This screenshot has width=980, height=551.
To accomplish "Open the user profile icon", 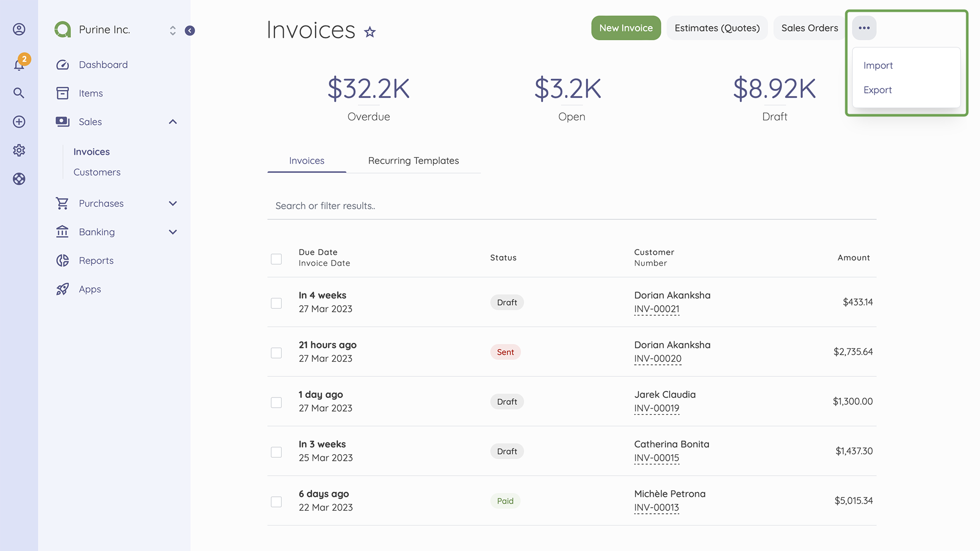I will pyautogui.click(x=19, y=29).
